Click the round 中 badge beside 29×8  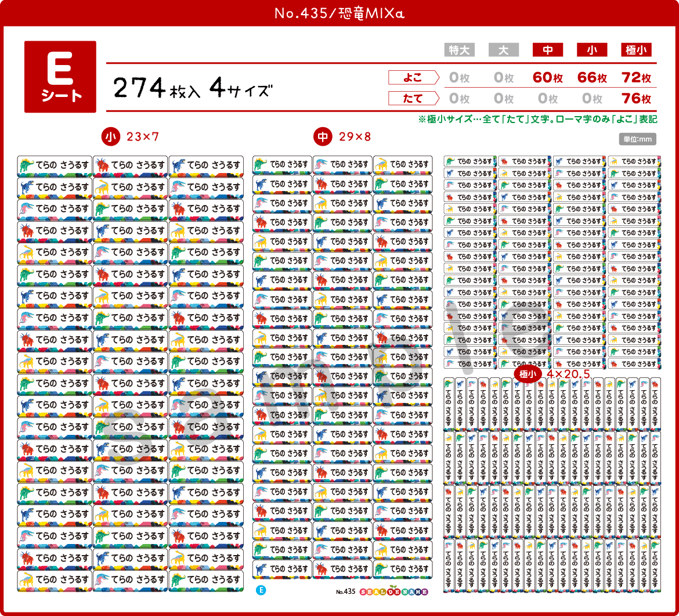pyautogui.click(x=323, y=137)
